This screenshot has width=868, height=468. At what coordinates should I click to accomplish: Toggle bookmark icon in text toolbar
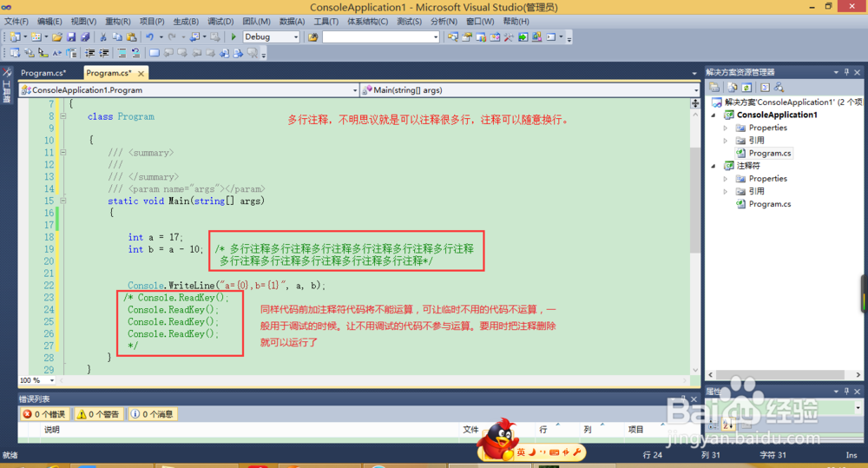[x=155, y=53]
